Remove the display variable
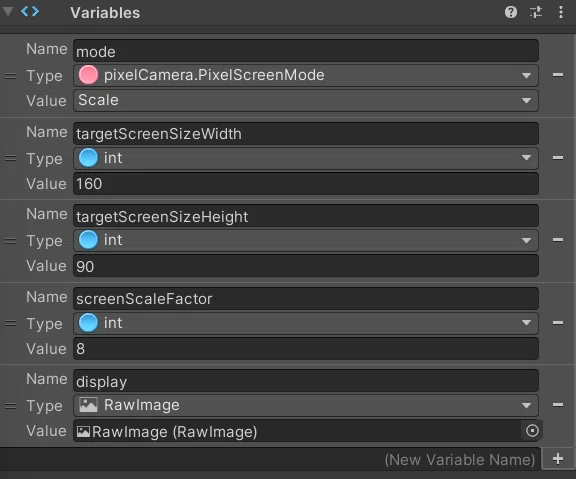This screenshot has height=479, width=576. 558,405
